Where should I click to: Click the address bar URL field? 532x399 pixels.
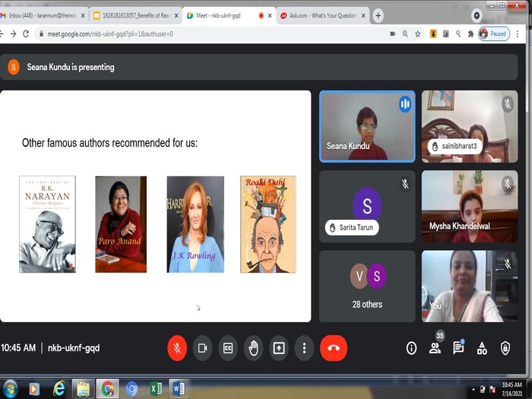(x=211, y=34)
